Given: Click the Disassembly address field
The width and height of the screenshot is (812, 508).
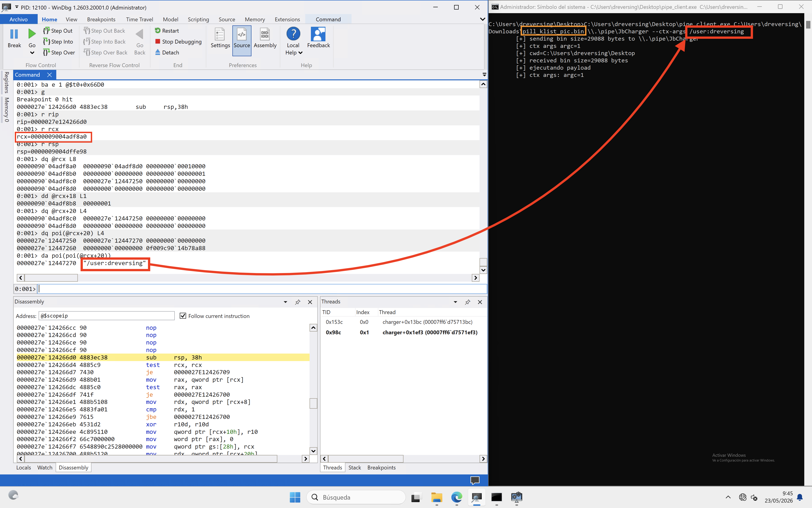Looking at the screenshot, I should (107, 315).
